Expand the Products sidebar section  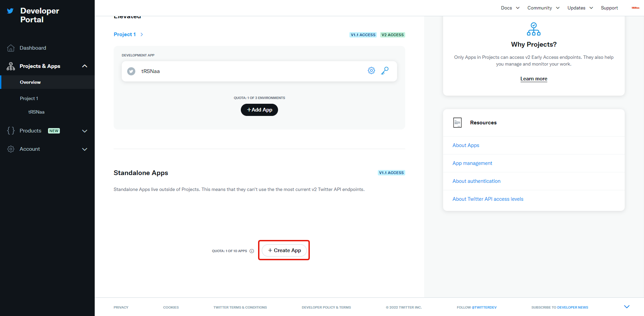pyautogui.click(x=85, y=131)
